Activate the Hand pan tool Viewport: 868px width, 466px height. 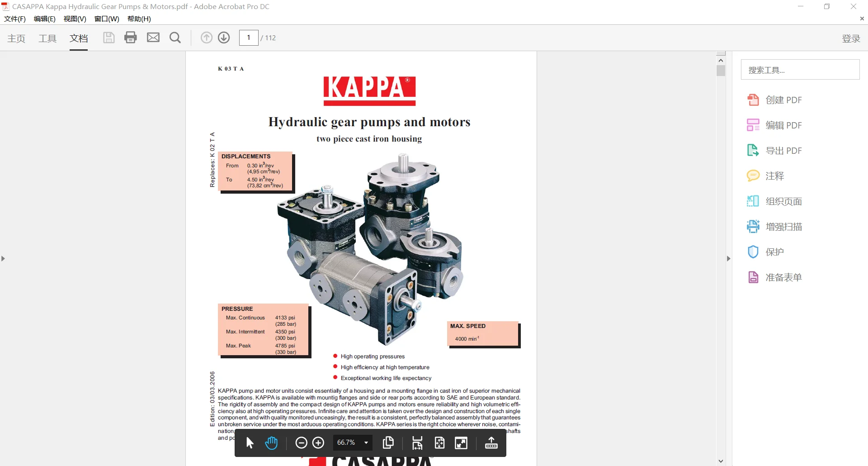tap(271, 443)
